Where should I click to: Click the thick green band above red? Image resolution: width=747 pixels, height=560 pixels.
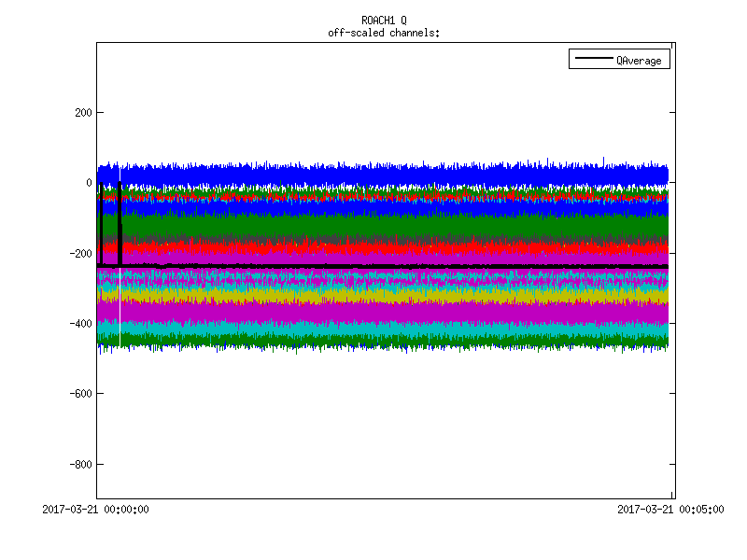373,226
